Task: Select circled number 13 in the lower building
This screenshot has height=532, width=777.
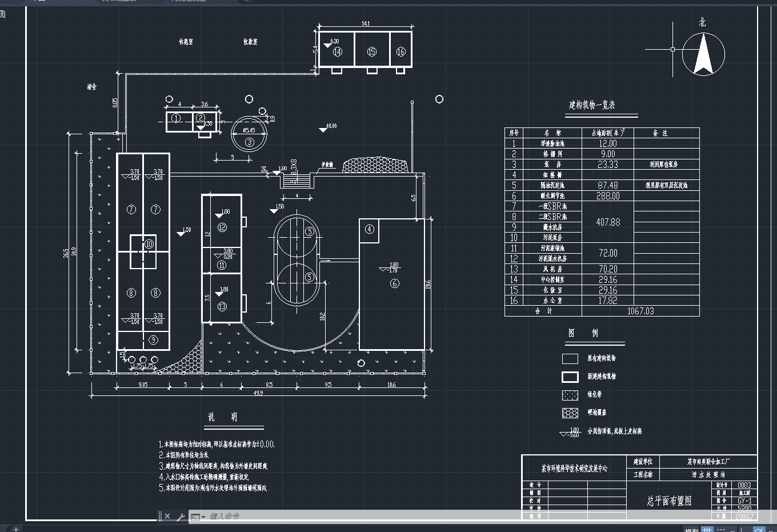Action: pos(222,306)
